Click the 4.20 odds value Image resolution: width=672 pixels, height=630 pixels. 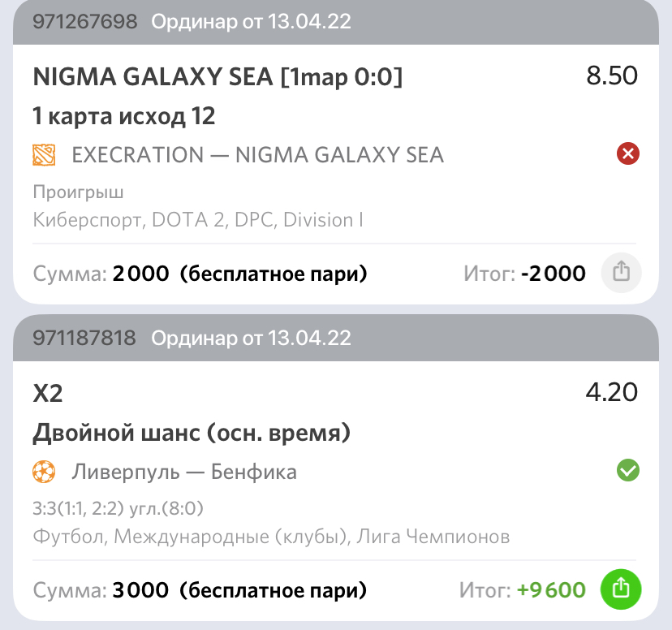click(612, 392)
